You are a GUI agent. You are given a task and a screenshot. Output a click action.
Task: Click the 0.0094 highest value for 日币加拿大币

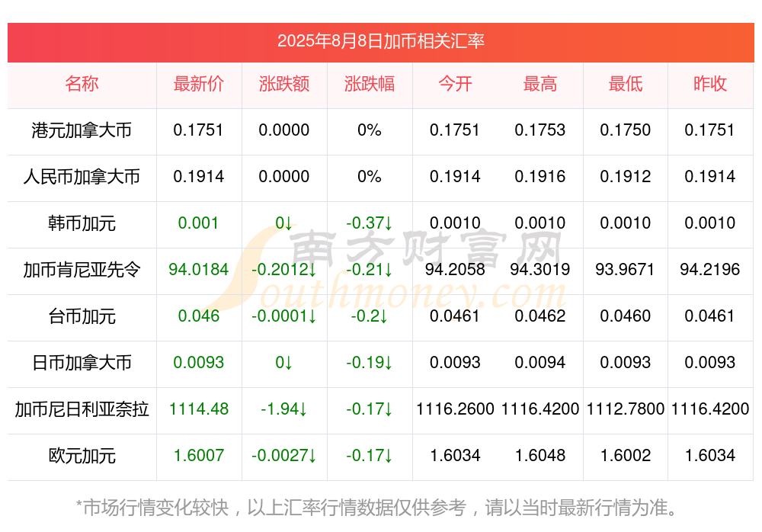tap(540, 362)
